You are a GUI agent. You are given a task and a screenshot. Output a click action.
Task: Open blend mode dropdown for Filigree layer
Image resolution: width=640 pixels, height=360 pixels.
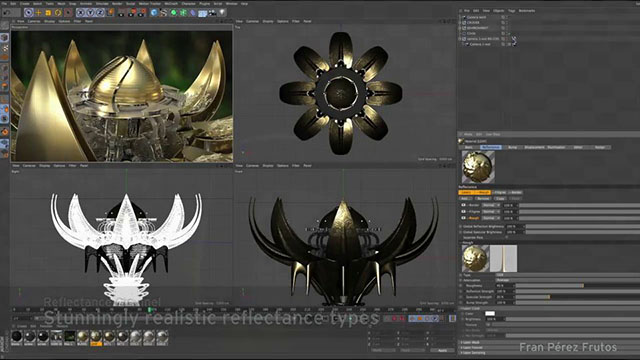coord(491,212)
